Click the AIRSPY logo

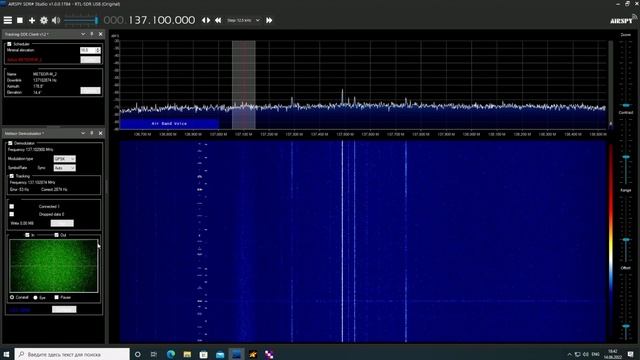click(x=622, y=20)
